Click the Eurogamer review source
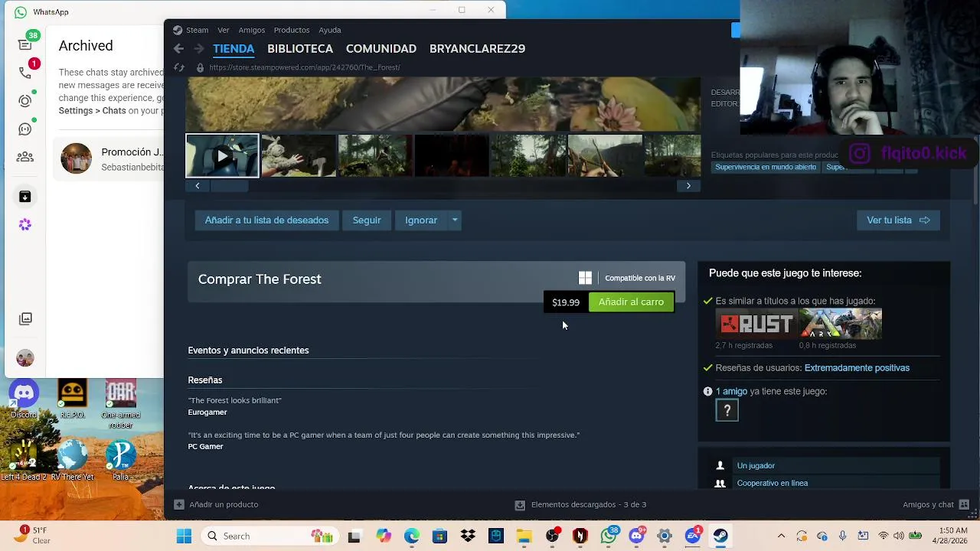Screen dimensions: 980x551 click(207, 412)
